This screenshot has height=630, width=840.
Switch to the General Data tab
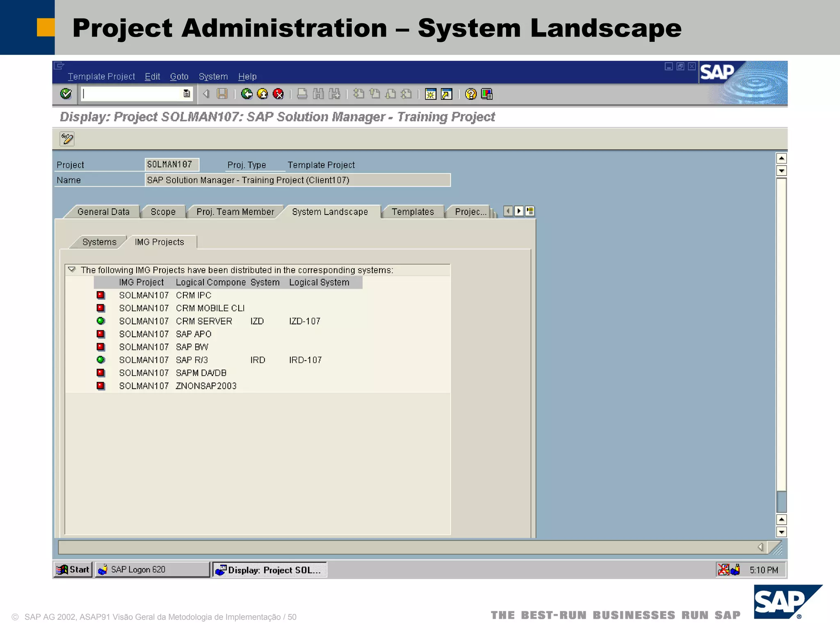coord(103,212)
